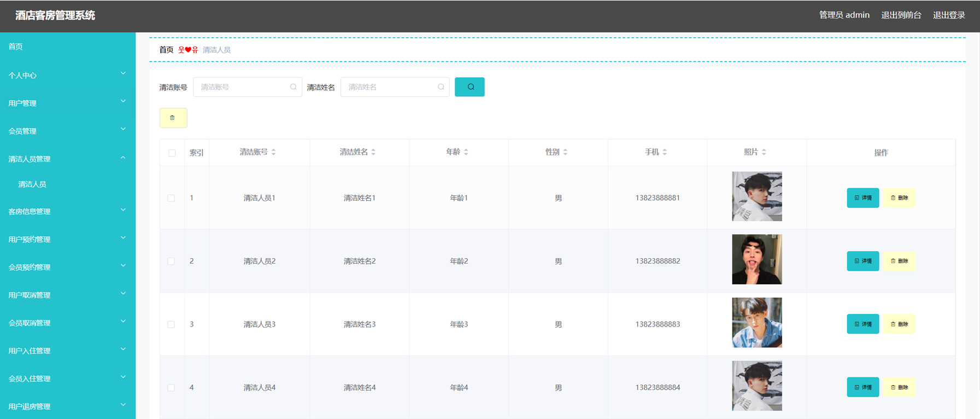980x419 pixels.
Task: Click the teal search magnifier button
Action: click(x=470, y=87)
